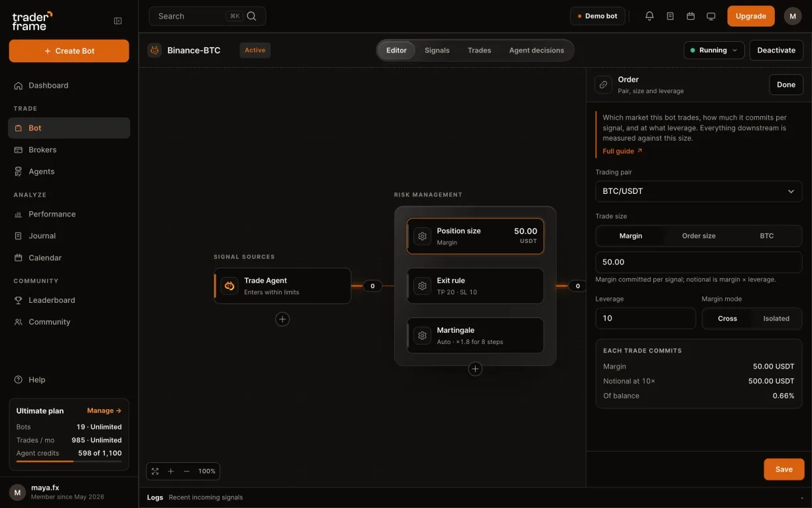Click the maya.fx profile at bottom

click(x=69, y=492)
